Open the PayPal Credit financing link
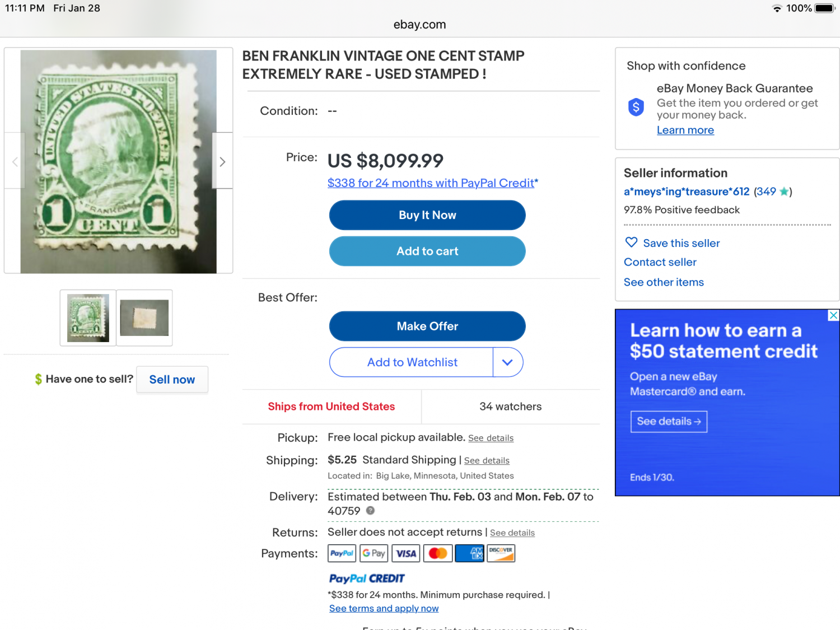Screen dimensions: 840x630 [x=432, y=183]
